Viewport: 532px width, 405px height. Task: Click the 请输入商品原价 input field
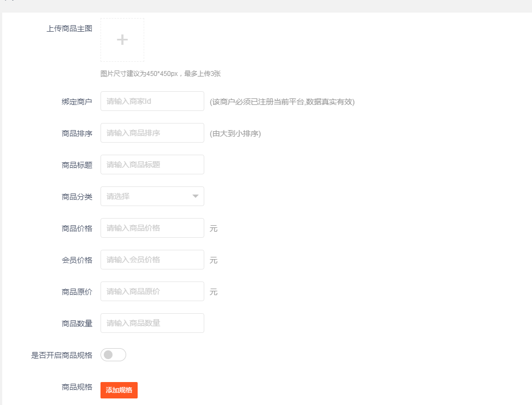pyautogui.click(x=152, y=291)
